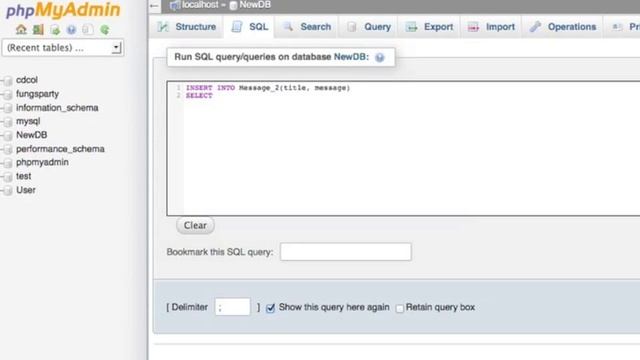Switch to the Import tab
Viewport: 640px width, 360px height.
[x=491, y=27]
